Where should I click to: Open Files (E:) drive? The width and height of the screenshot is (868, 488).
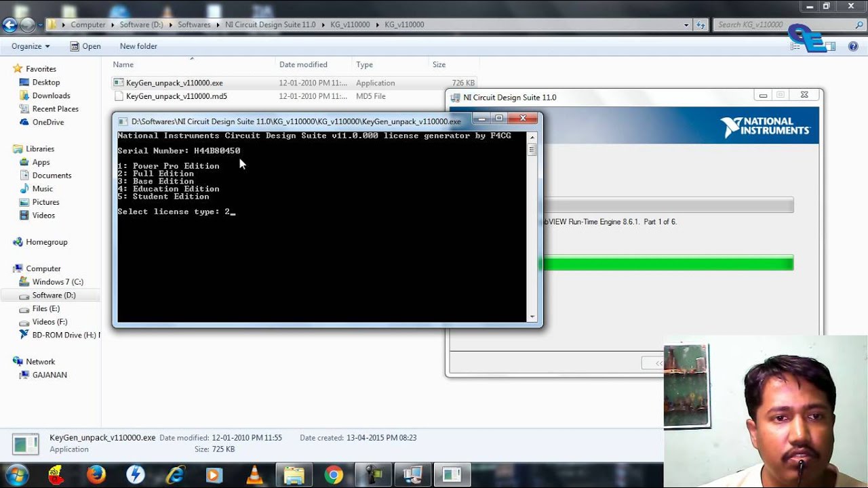click(45, 308)
